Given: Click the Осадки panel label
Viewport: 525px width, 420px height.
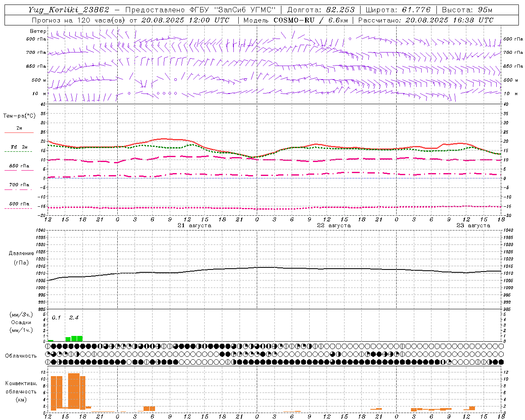Looking at the screenshot, I should pyautogui.click(x=21, y=322).
